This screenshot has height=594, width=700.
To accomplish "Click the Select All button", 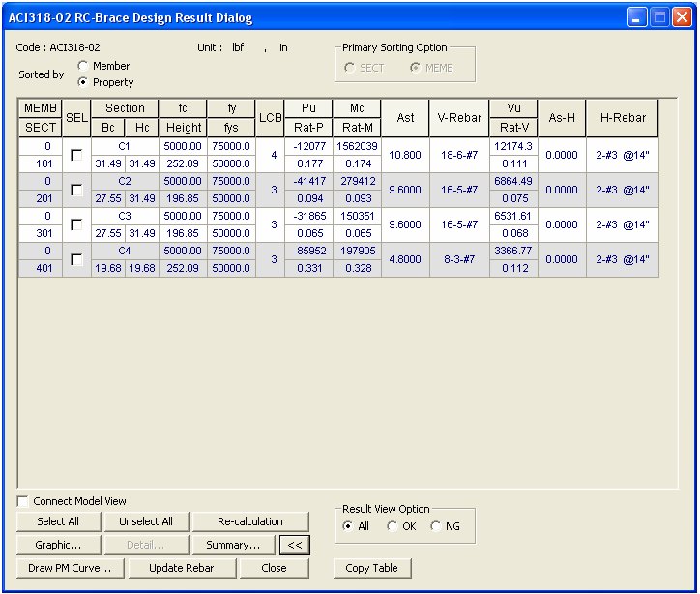I will click(58, 521).
